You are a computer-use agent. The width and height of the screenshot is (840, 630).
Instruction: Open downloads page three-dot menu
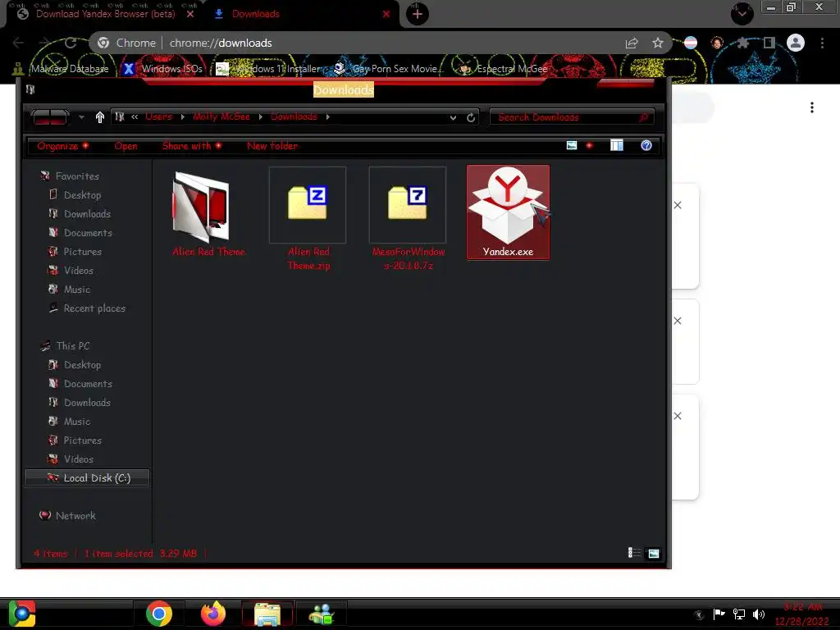[812, 107]
